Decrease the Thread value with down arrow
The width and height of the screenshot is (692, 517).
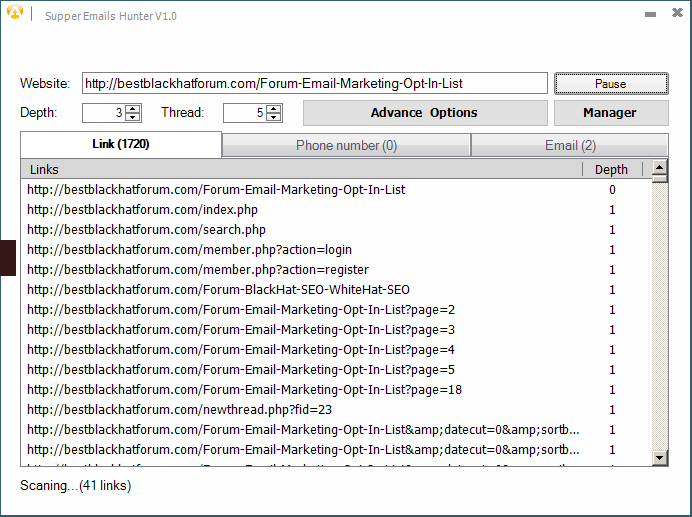[x=274, y=117]
